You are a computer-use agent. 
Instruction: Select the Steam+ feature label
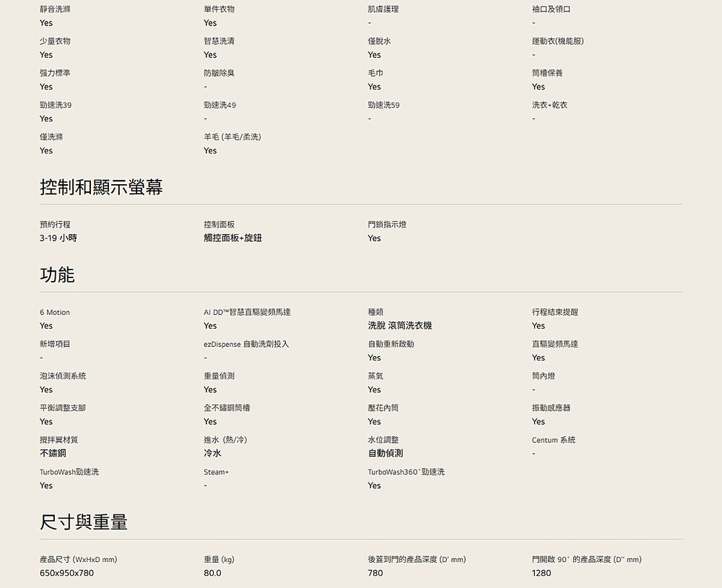tap(216, 472)
